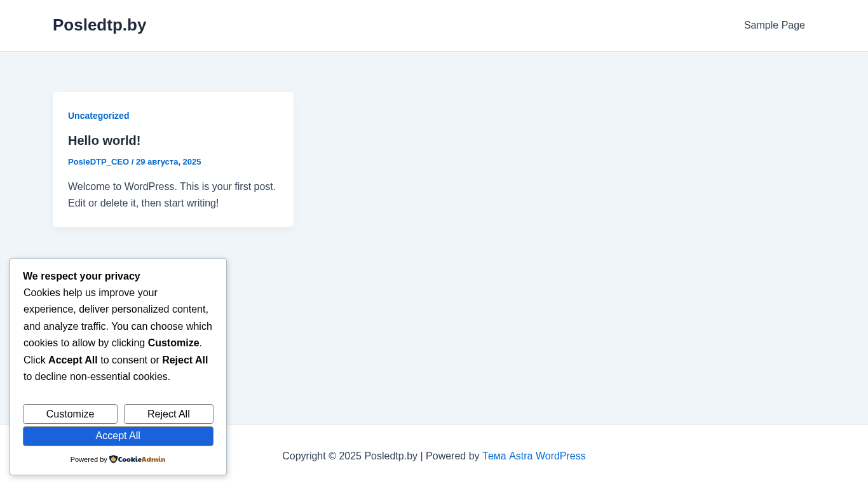Viewport: 868px width, 488px height.
Task: Click bold Customize word in cookie description
Action: click(173, 343)
